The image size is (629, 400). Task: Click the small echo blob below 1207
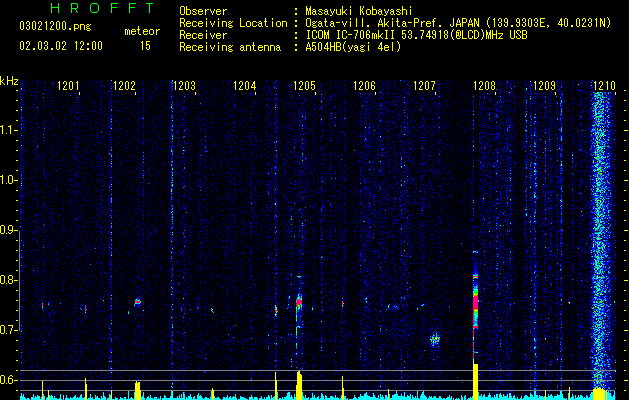pyautogui.click(x=435, y=339)
